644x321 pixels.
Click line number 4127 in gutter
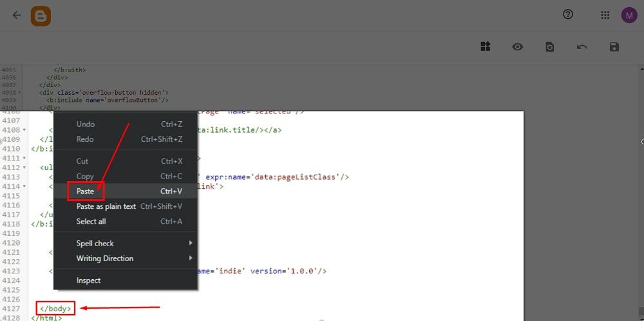[x=11, y=309]
